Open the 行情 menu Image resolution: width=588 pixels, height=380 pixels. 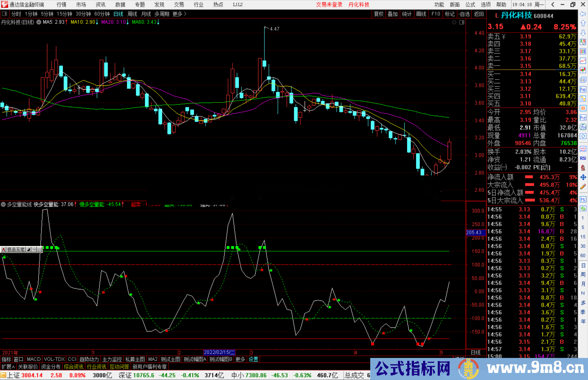point(62,5)
